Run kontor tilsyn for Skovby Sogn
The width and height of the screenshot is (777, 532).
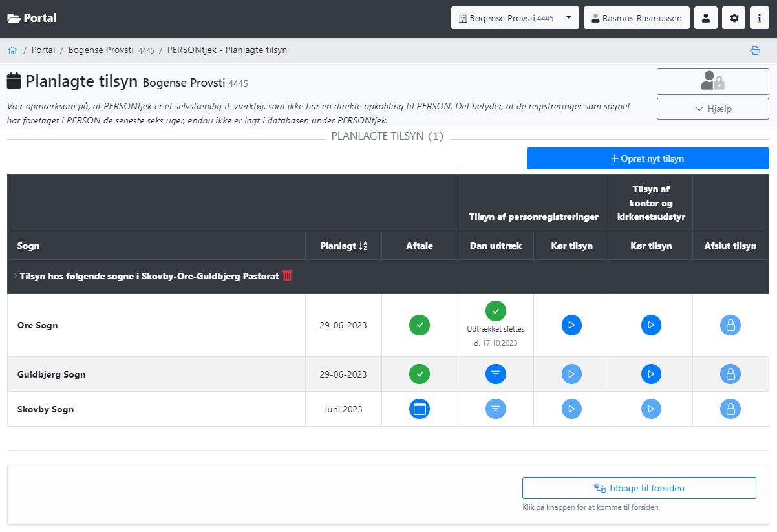point(651,409)
